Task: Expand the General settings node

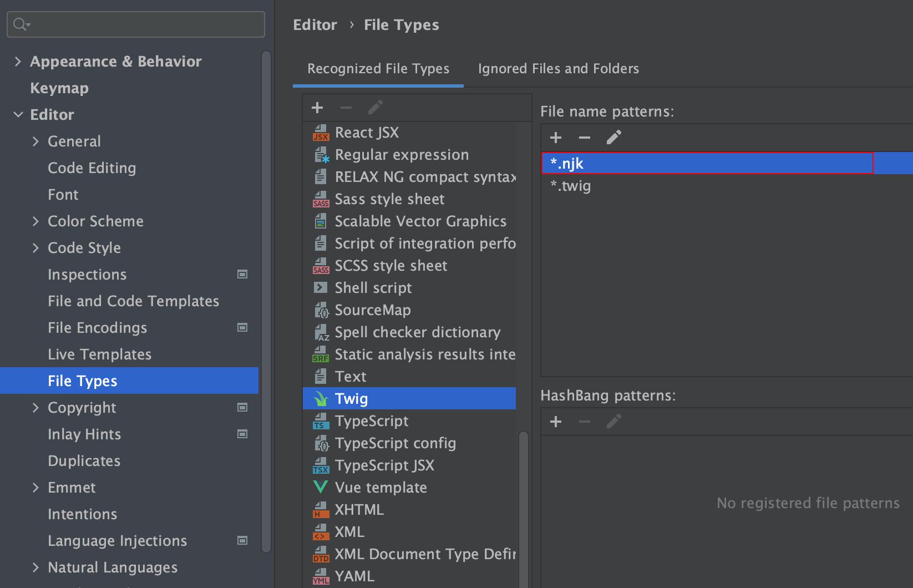Action: pyautogui.click(x=35, y=141)
